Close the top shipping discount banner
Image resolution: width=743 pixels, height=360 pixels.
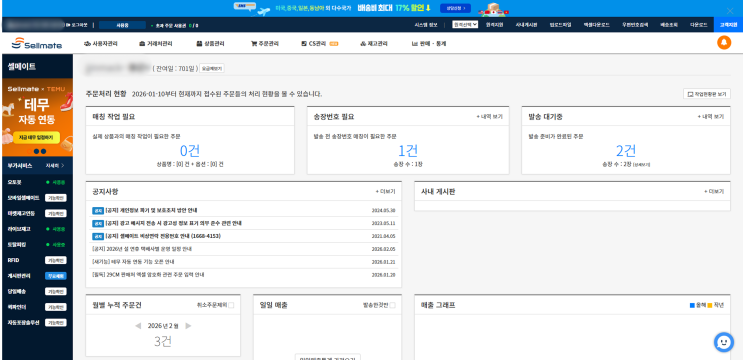tap(730, 11)
